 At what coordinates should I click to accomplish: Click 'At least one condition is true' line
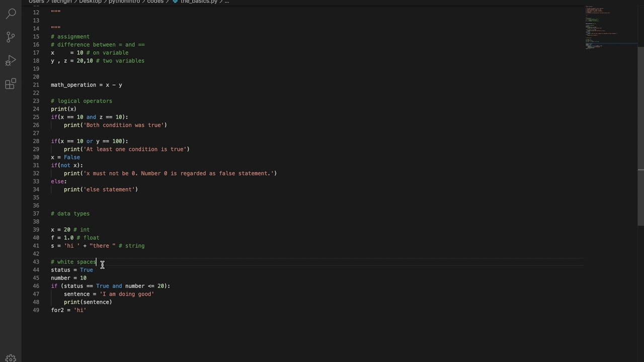[127, 149]
